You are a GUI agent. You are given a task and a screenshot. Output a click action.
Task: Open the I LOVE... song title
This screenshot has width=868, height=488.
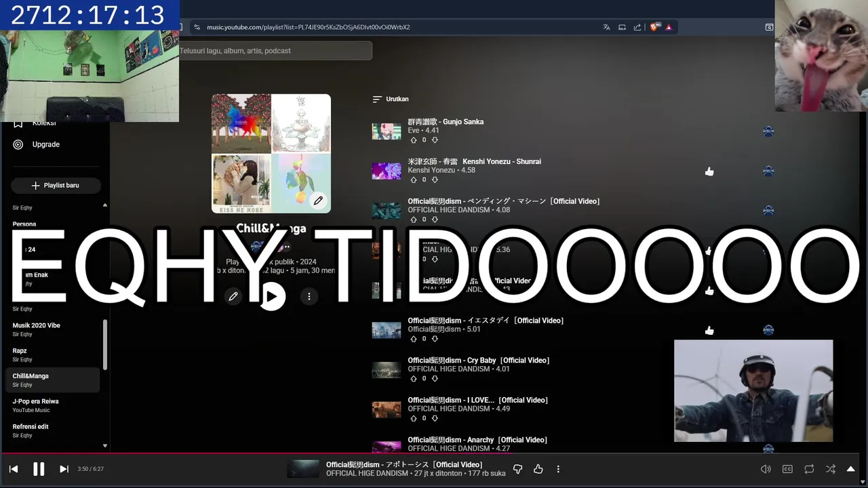point(477,401)
